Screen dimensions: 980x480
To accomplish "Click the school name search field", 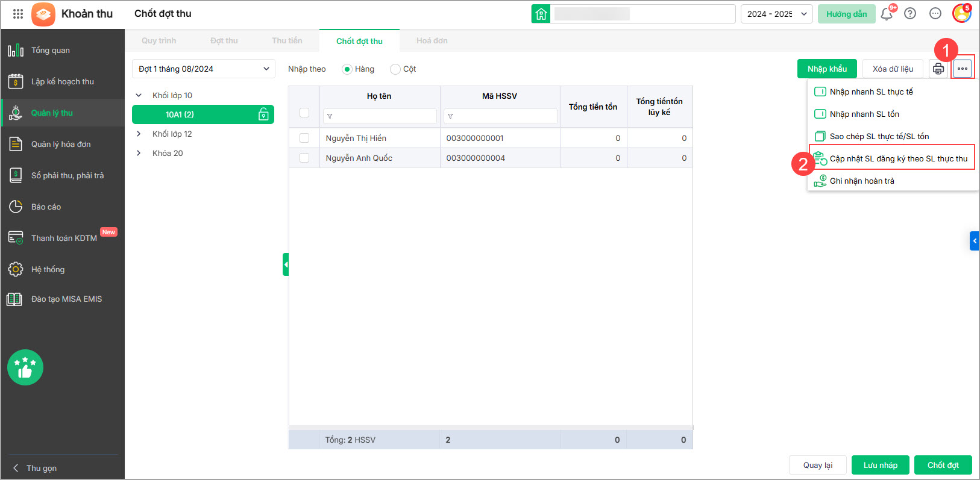I will [642, 14].
